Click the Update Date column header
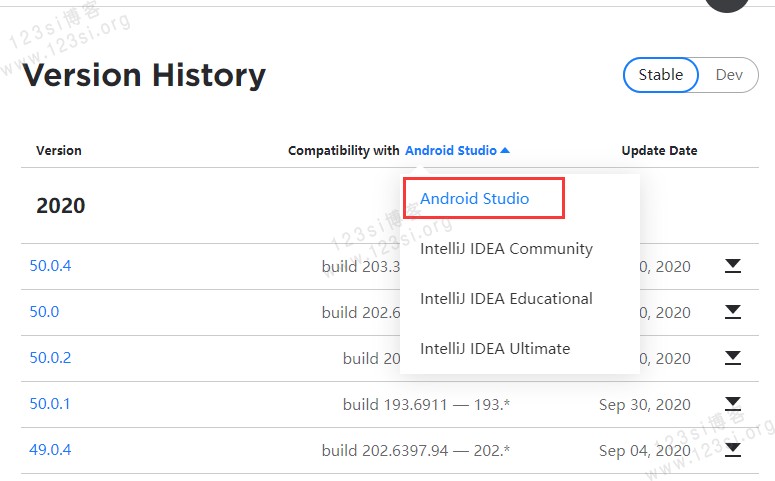The width and height of the screenshot is (775, 481). pyautogui.click(x=659, y=151)
